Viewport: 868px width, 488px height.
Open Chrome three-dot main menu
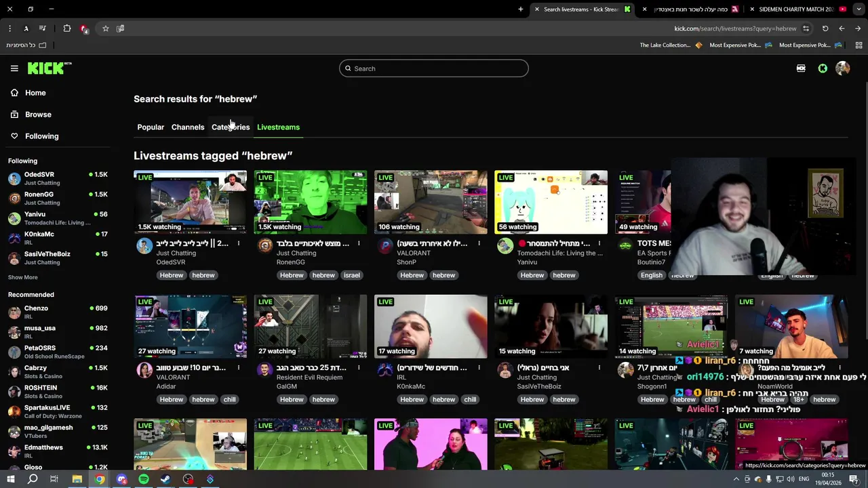click(x=9, y=28)
